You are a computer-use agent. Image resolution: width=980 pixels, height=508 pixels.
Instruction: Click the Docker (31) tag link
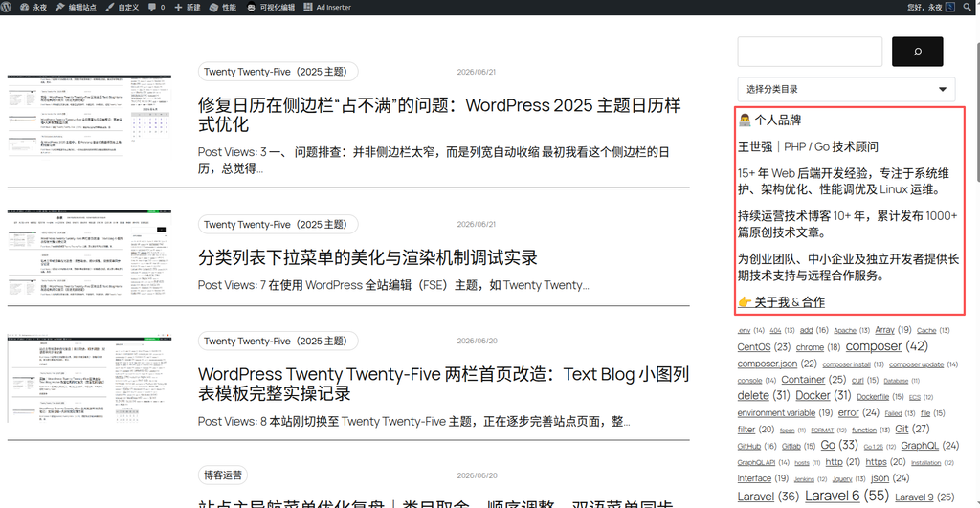813,395
